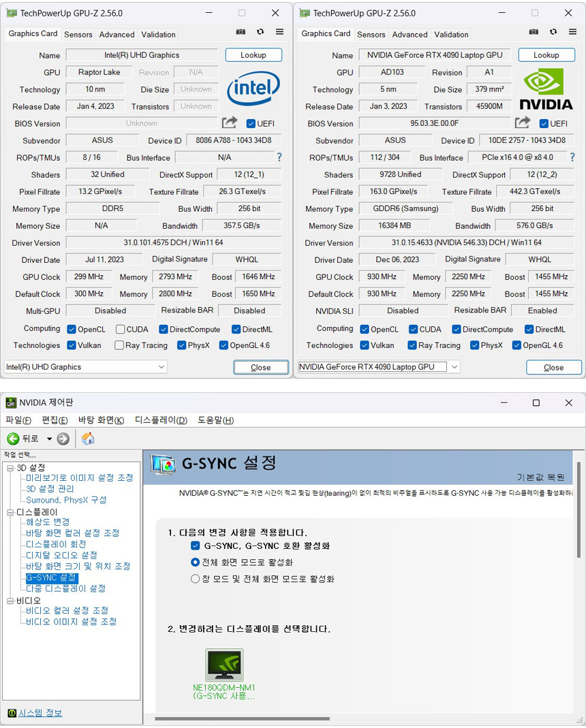The width and height of the screenshot is (586, 728).
Task: Click the home icon in NVIDIA Control Panel toolbar
Action: click(x=88, y=439)
